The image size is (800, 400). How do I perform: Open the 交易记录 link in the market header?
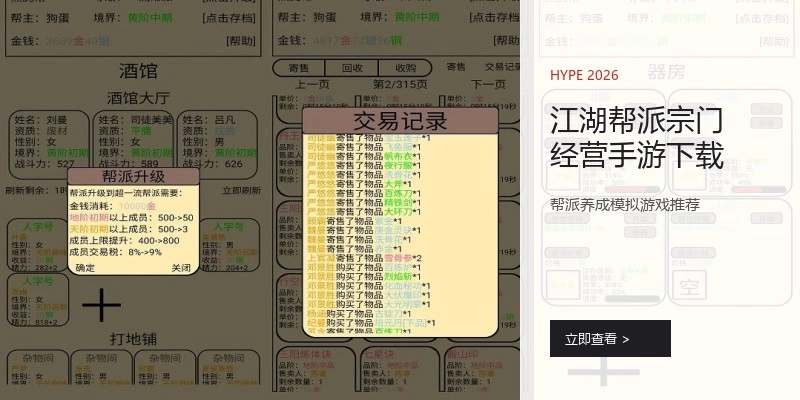point(502,67)
